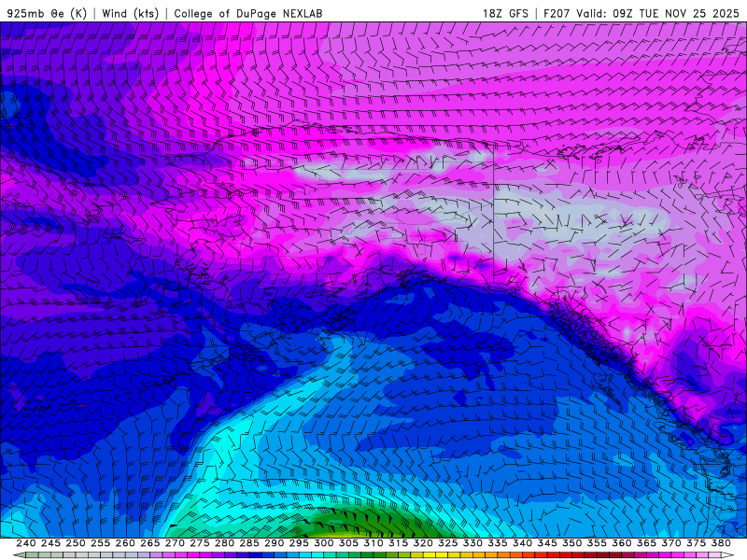Select the 320 value on color scale
Image resolution: width=747 pixels, height=560 pixels.
pyautogui.click(x=423, y=543)
